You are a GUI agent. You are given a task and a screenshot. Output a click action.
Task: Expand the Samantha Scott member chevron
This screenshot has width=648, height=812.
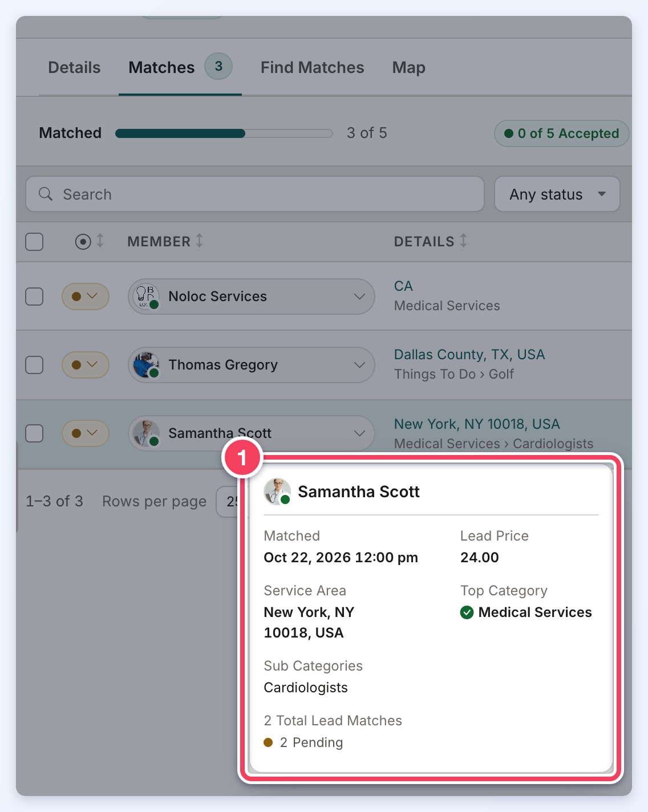359,433
